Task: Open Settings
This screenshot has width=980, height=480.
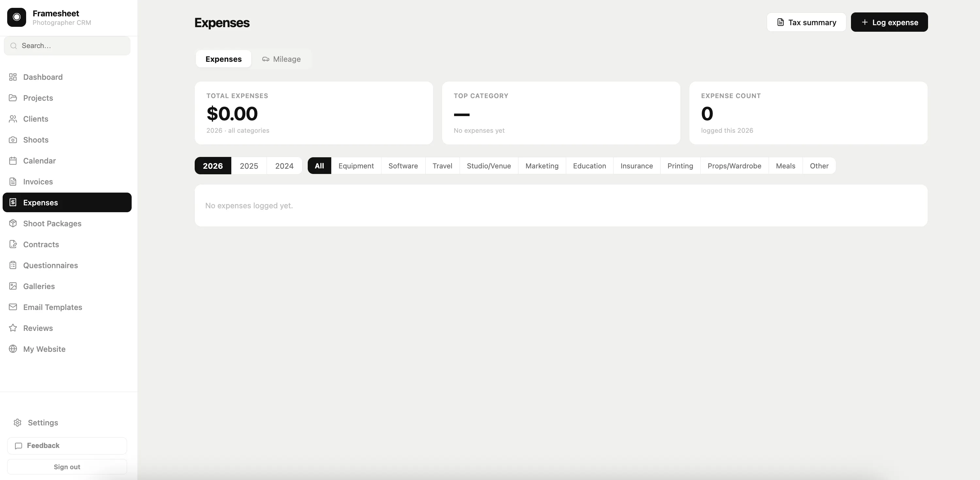Action: coord(67,422)
